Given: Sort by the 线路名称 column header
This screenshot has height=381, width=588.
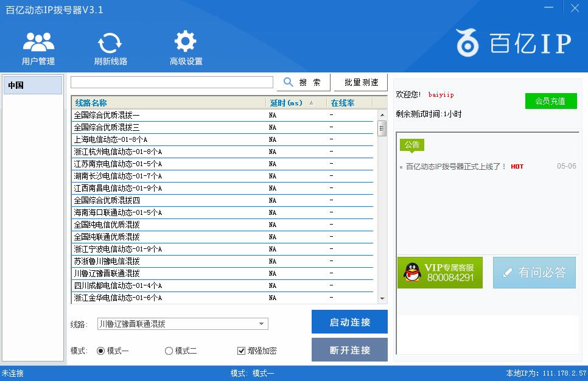Looking at the screenshot, I should [168, 103].
